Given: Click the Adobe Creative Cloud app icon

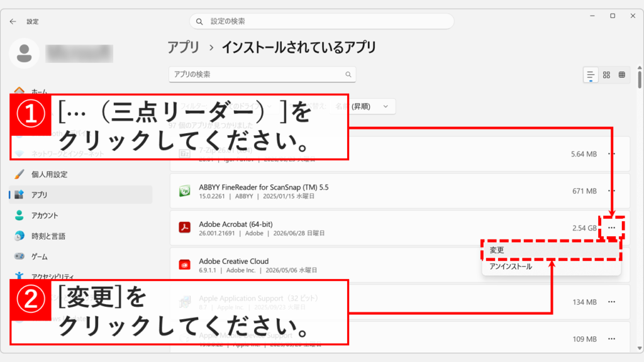Looking at the screenshot, I should coord(184,265).
